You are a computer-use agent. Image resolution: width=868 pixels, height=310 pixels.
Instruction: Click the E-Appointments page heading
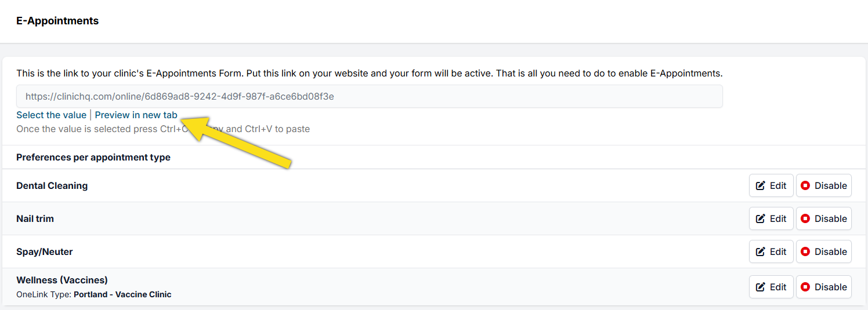click(57, 21)
